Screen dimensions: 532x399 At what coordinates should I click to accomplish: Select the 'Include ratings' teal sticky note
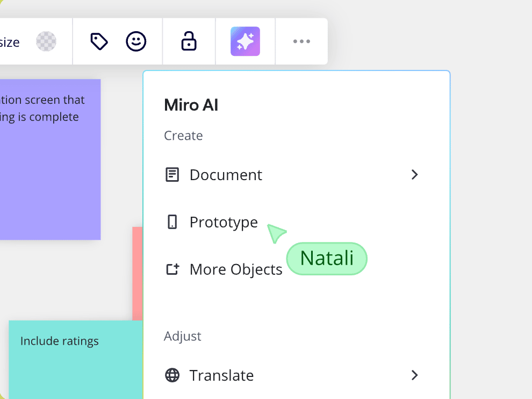[76, 360]
